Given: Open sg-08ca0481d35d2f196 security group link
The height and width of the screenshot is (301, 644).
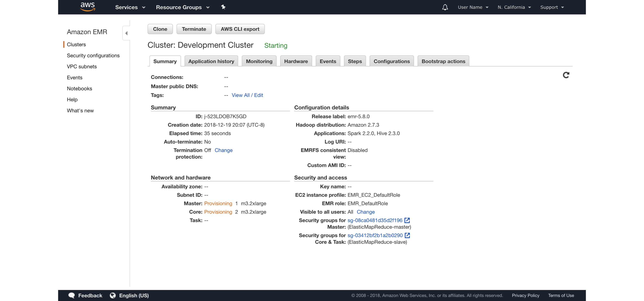Looking at the screenshot, I should [x=375, y=220].
